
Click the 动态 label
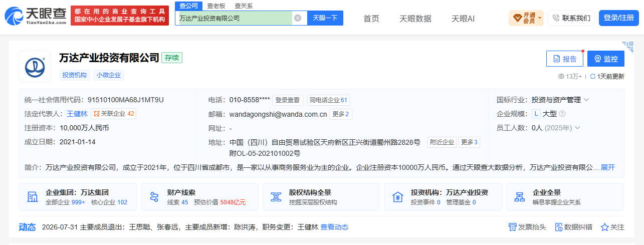coord(28,227)
